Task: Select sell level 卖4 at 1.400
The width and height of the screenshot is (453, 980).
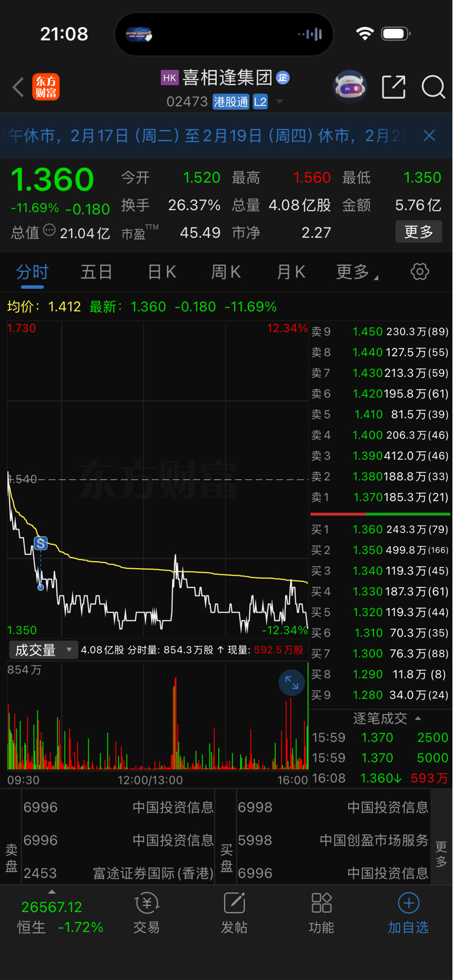Action: [380, 435]
